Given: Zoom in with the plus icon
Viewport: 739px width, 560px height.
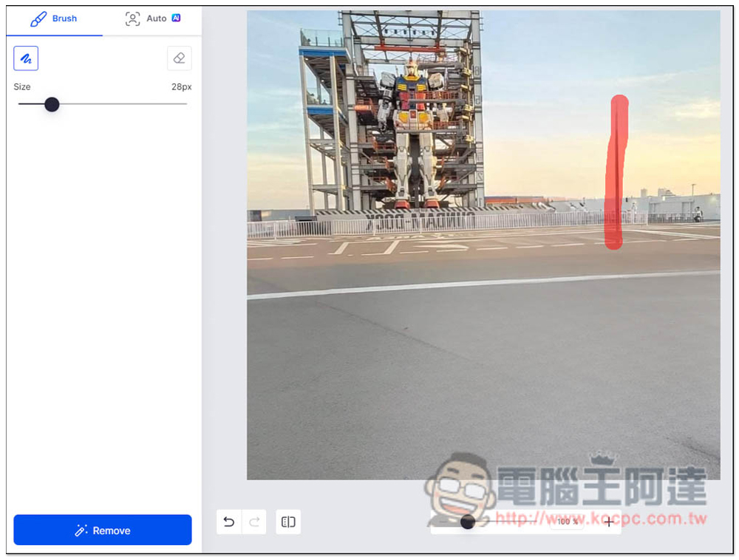Looking at the screenshot, I should pyautogui.click(x=609, y=522).
